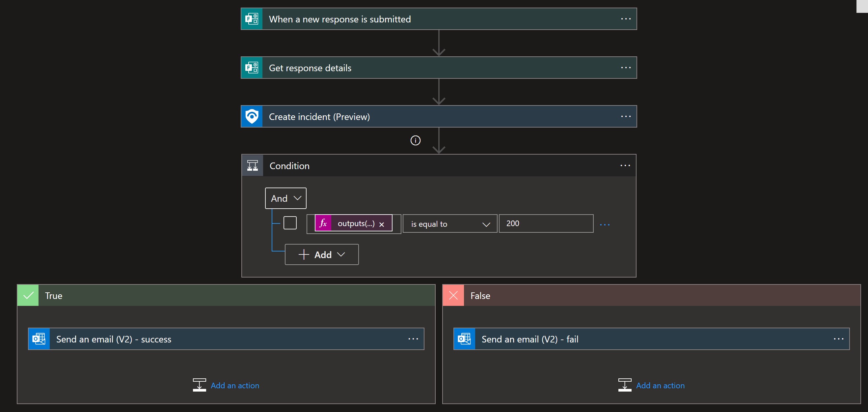
Task: Enable the False branch toggle
Action: (x=454, y=295)
